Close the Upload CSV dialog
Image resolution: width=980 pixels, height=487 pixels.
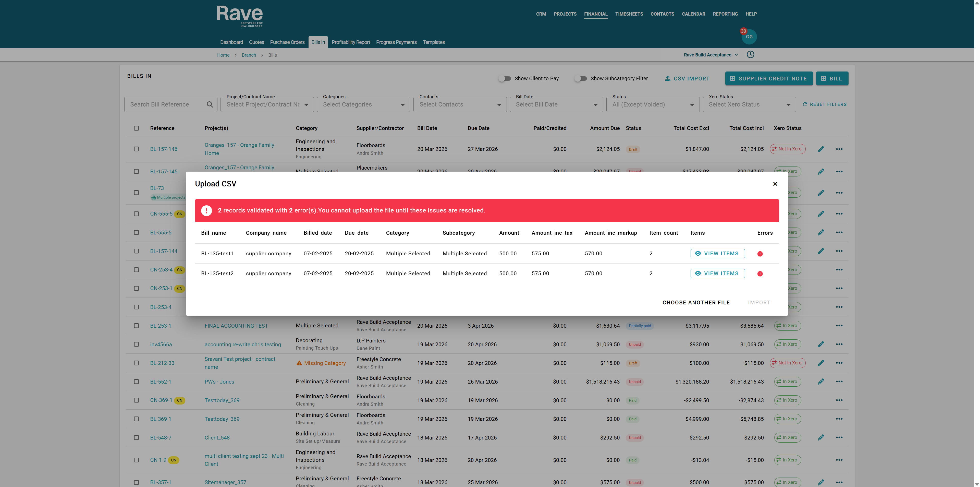pos(775,184)
